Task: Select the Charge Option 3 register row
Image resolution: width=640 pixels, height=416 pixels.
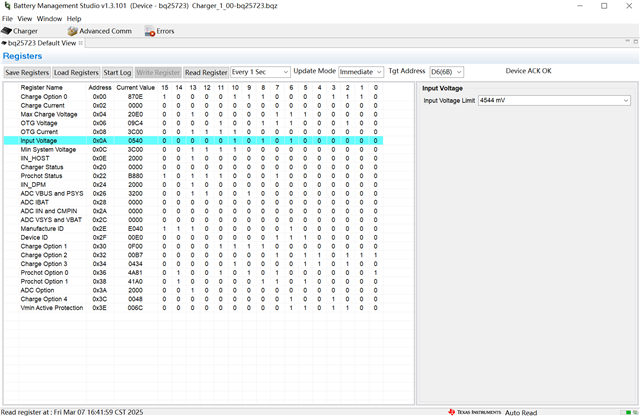Action: (193, 264)
